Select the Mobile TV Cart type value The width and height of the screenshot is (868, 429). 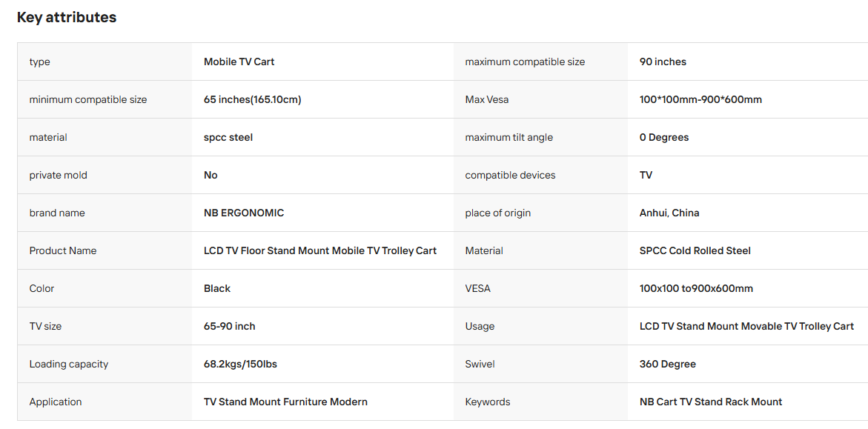click(x=239, y=62)
